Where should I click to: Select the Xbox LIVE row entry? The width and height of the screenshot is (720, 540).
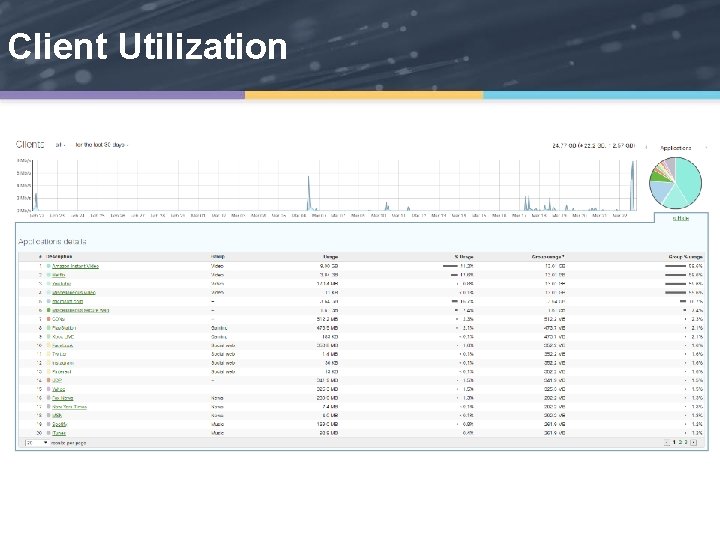tap(63, 337)
